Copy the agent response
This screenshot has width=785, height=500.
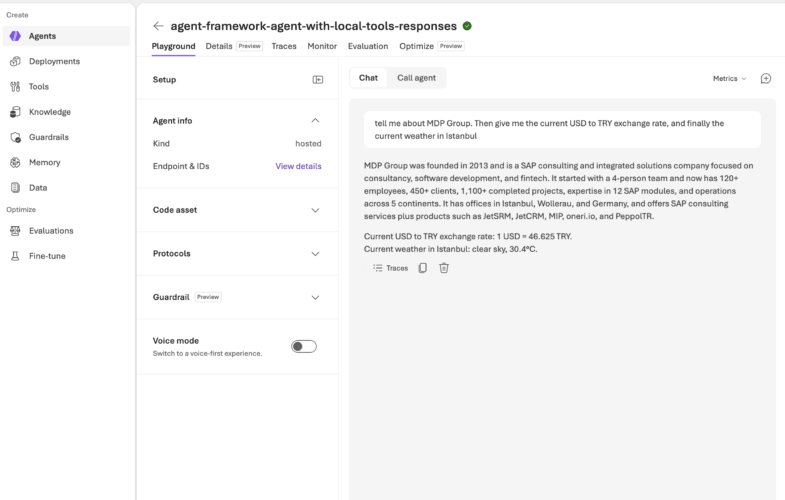pos(423,268)
